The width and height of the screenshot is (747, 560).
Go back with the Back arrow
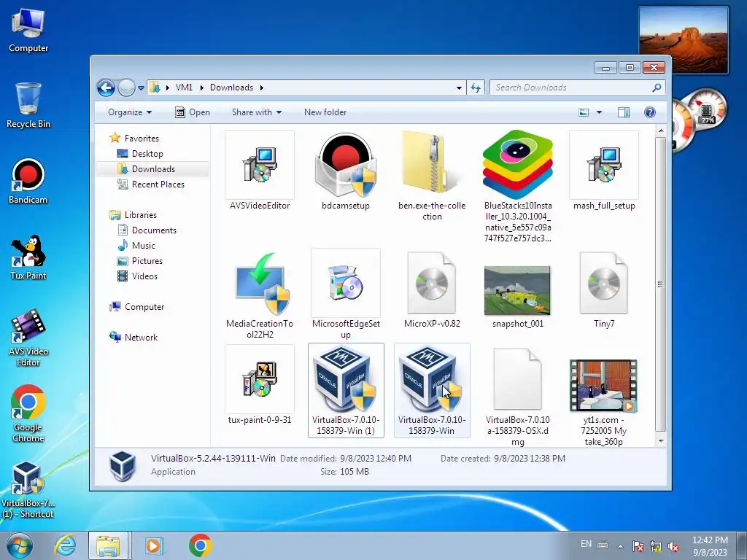pos(106,87)
